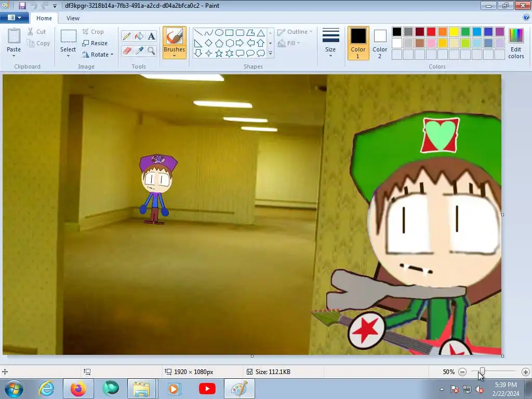532x399 pixels.
Task: Choose the Oval shape
Action: pos(219,33)
